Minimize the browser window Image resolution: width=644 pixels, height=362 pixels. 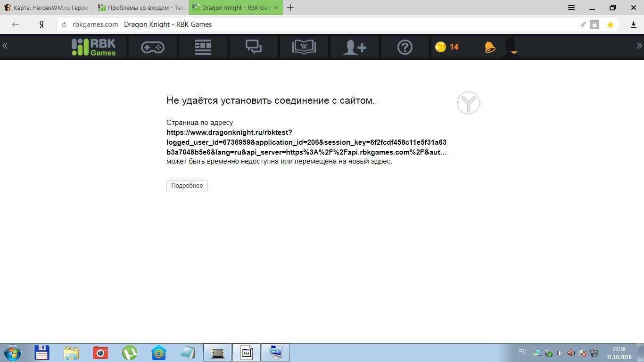pyautogui.click(x=592, y=8)
